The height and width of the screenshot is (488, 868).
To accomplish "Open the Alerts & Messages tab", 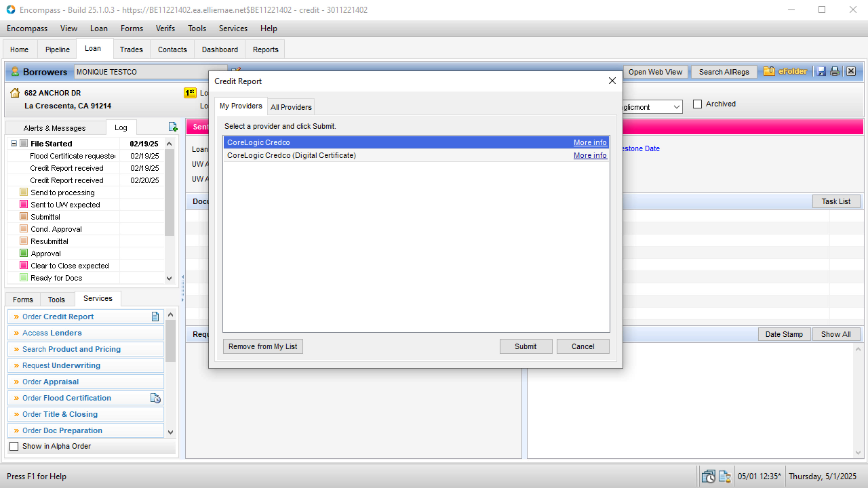I will [54, 128].
